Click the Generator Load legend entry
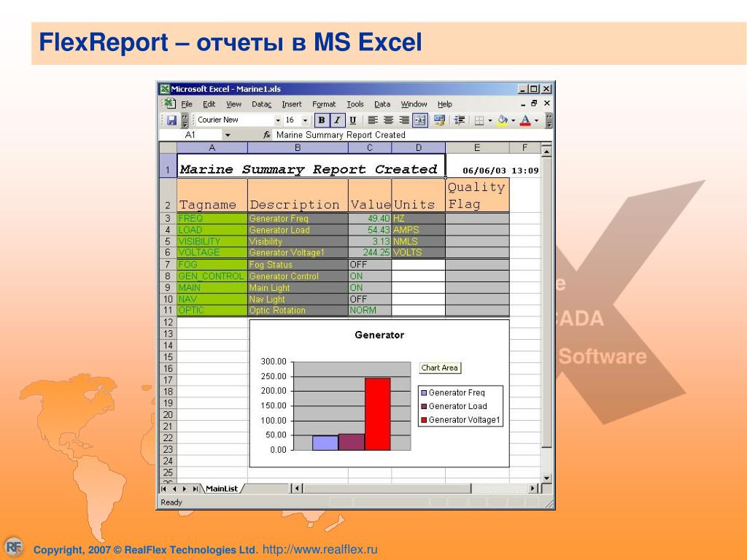Screen dimensions: 747x560 click(454, 406)
